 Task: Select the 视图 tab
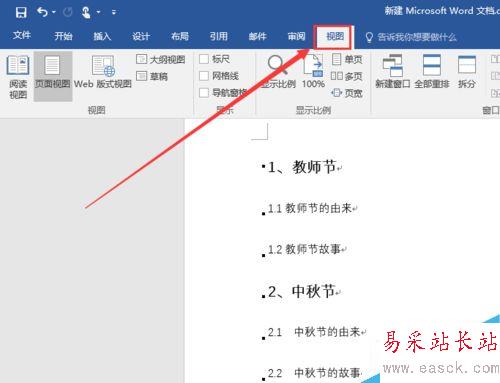click(335, 36)
